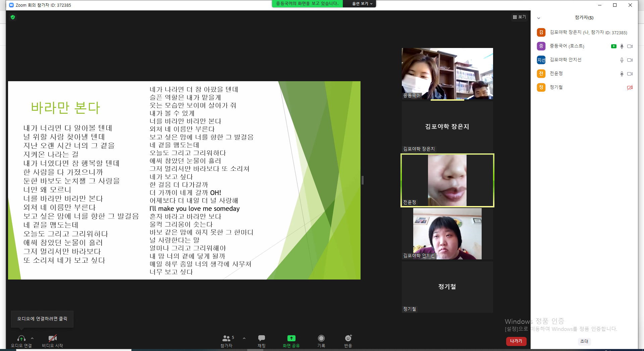Click the host's camera icon
The image size is (644, 351).
(x=630, y=46)
